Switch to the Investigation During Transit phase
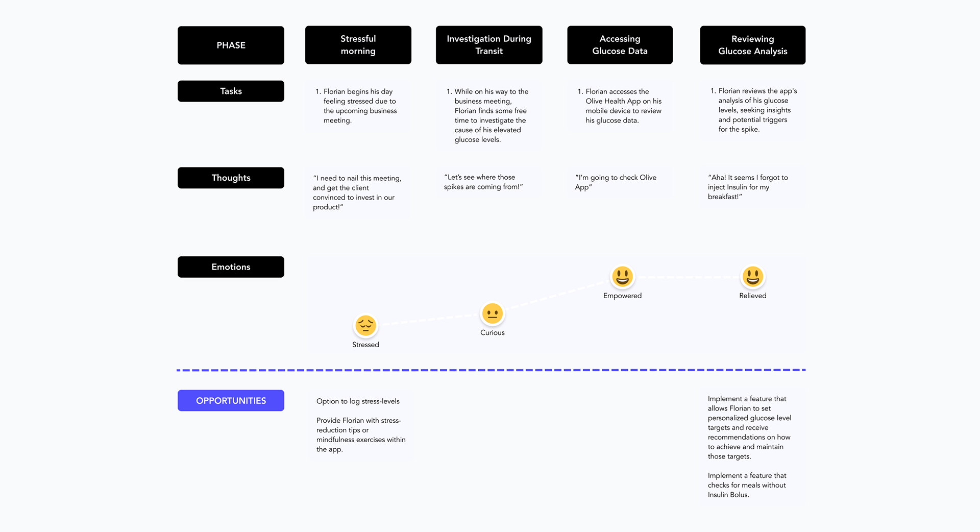The width and height of the screenshot is (980, 532). click(488, 45)
